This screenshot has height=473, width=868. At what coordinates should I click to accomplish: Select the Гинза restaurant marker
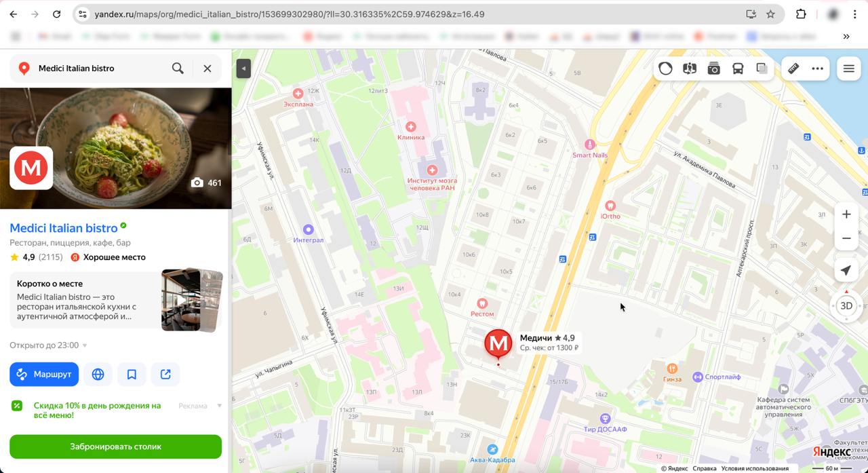672,368
